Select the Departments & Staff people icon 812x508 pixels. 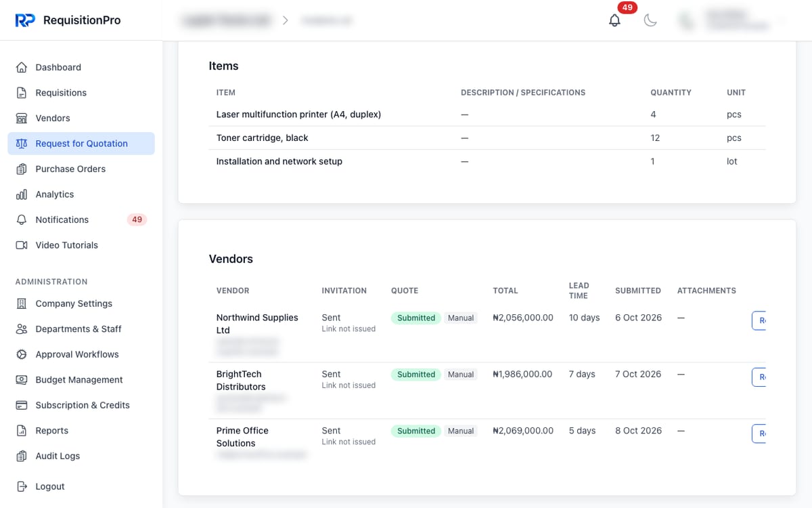[22, 329]
